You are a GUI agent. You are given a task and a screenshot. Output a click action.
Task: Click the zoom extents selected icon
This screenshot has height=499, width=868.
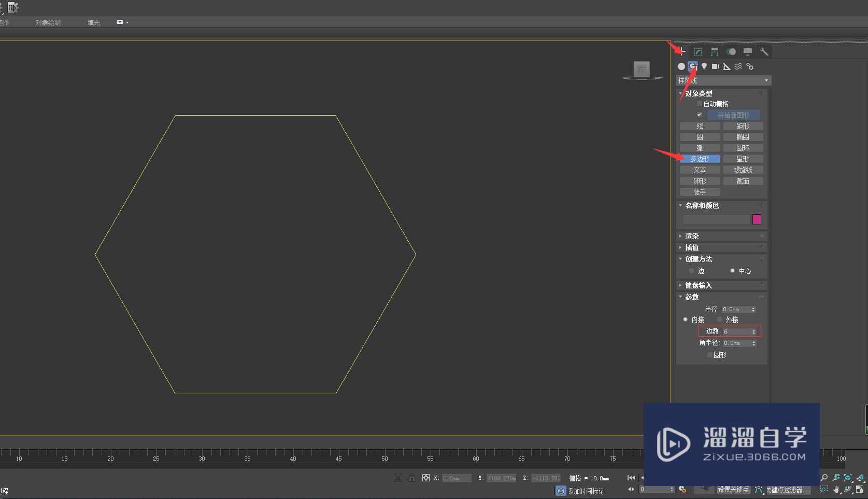click(848, 478)
